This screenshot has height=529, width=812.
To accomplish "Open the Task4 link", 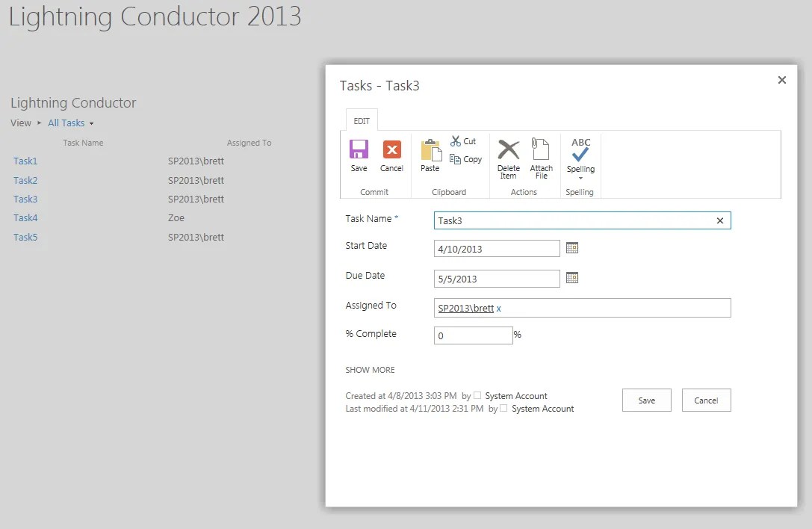I will point(25,217).
